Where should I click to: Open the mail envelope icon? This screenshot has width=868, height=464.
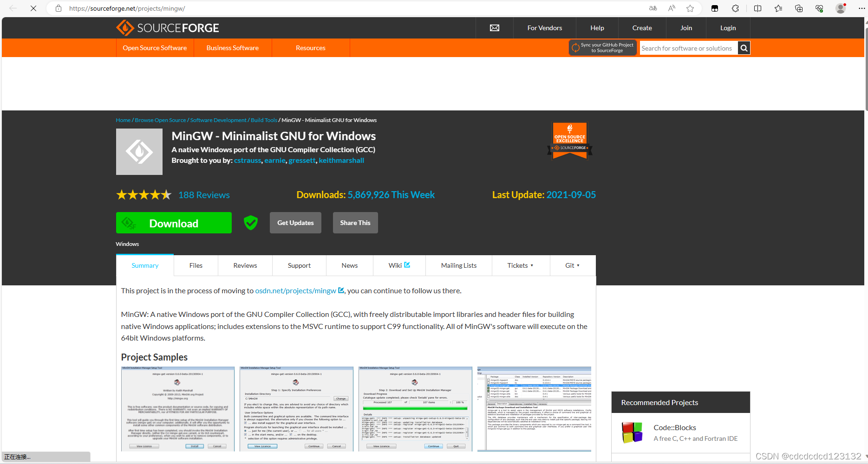pos(495,28)
